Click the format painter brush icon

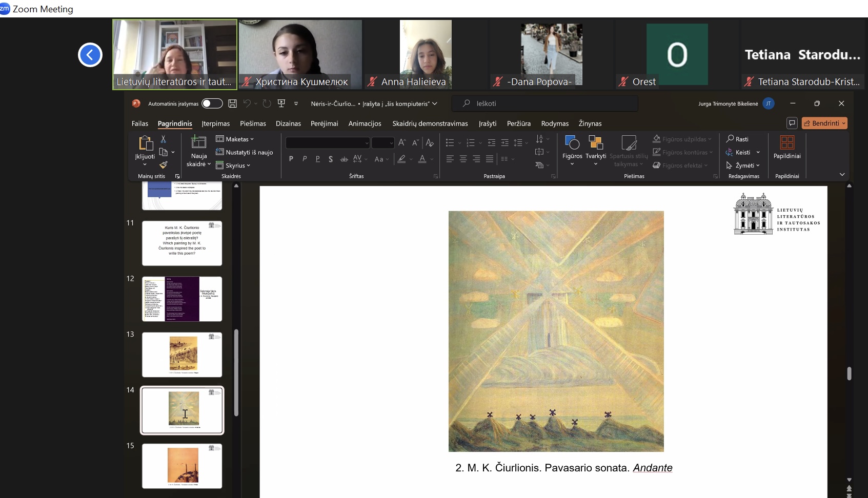[x=164, y=165]
